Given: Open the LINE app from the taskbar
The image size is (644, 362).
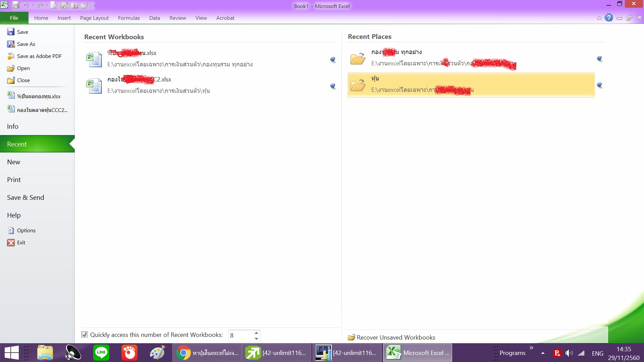Looking at the screenshot, I should coord(101,353).
